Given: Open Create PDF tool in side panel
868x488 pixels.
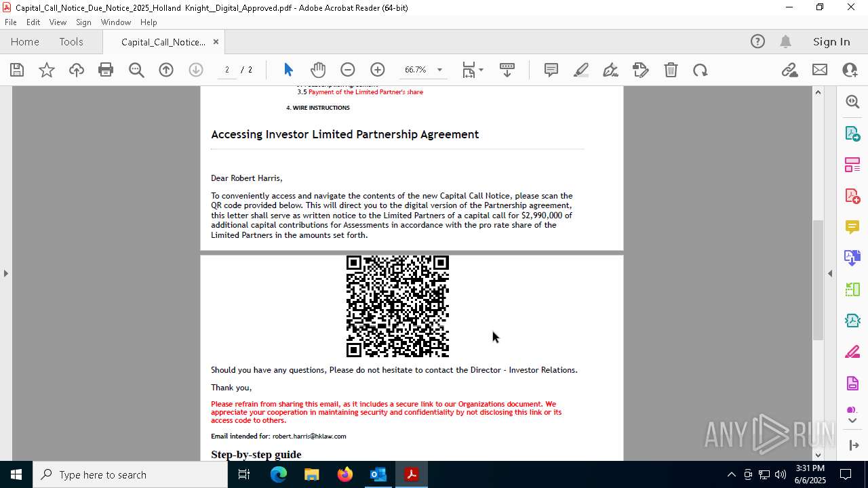Looking at the screenshot, I should (852, 196).
